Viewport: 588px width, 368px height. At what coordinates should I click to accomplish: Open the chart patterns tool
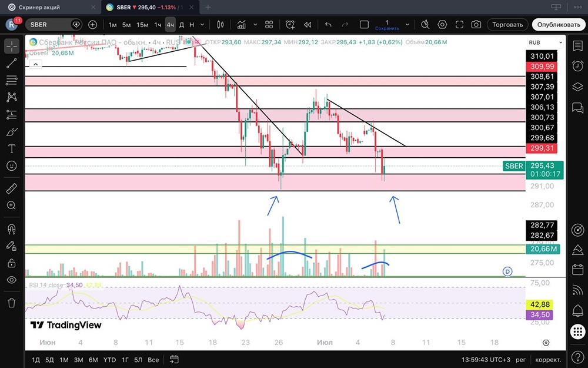pyautogui.click(x=12, y=97)
